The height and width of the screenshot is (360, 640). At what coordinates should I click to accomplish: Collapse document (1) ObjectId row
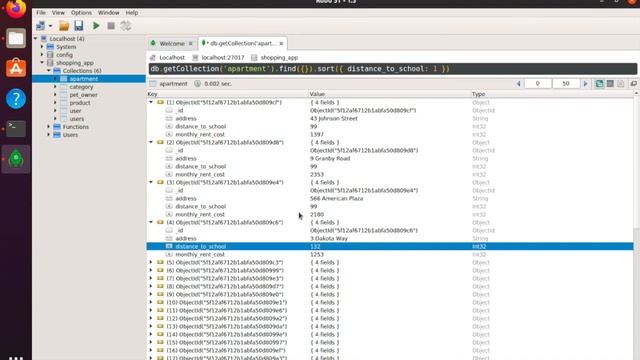151,102
